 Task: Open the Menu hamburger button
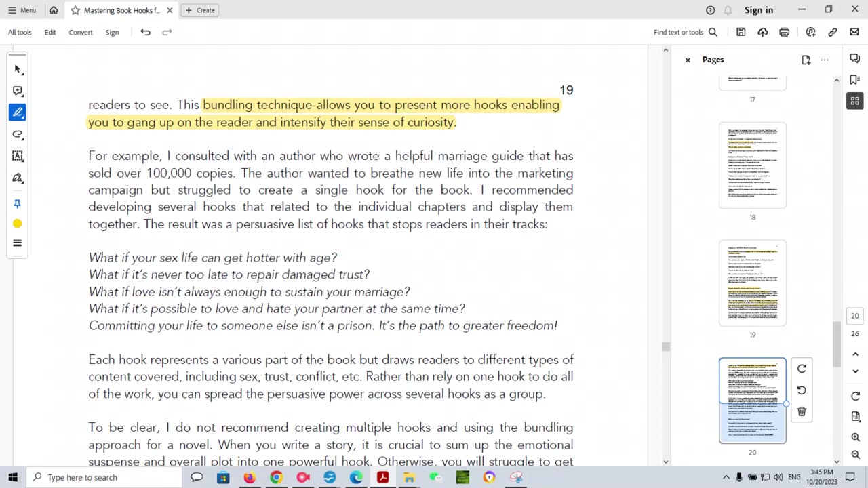coord(22,10)
